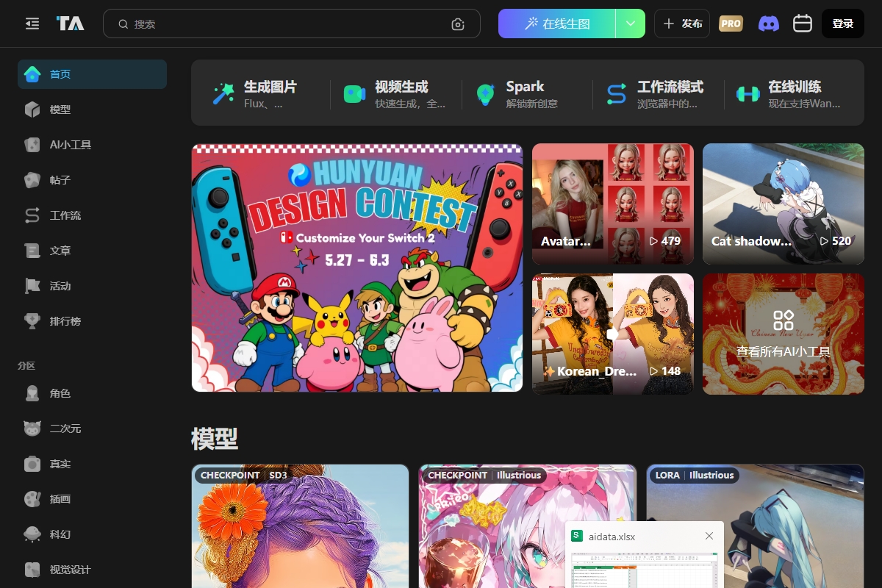Open the Discord community icon
Image resolution: width=882 pixels, height=588 pixels.
[768, 24]
